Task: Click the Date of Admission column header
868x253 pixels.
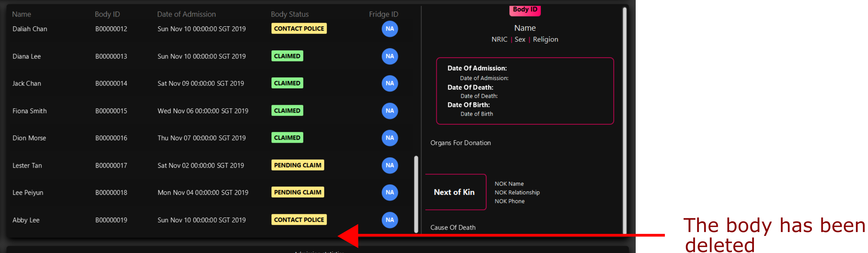Action: coord(186,14)
